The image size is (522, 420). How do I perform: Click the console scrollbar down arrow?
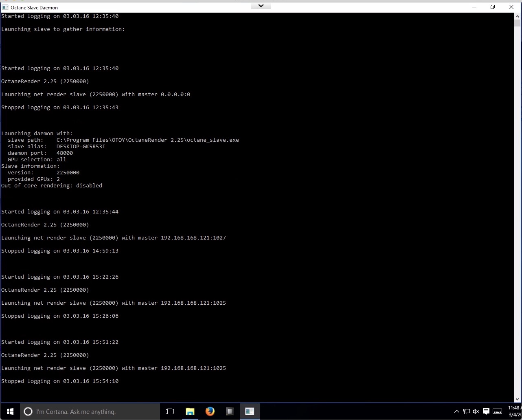click(518, 400)
